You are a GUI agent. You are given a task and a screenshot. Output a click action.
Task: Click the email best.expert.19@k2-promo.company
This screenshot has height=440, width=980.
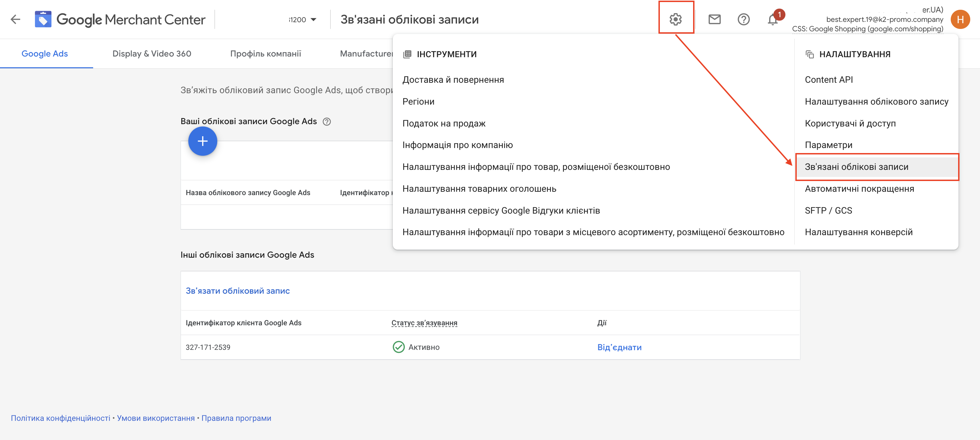(x=884, y=20)
